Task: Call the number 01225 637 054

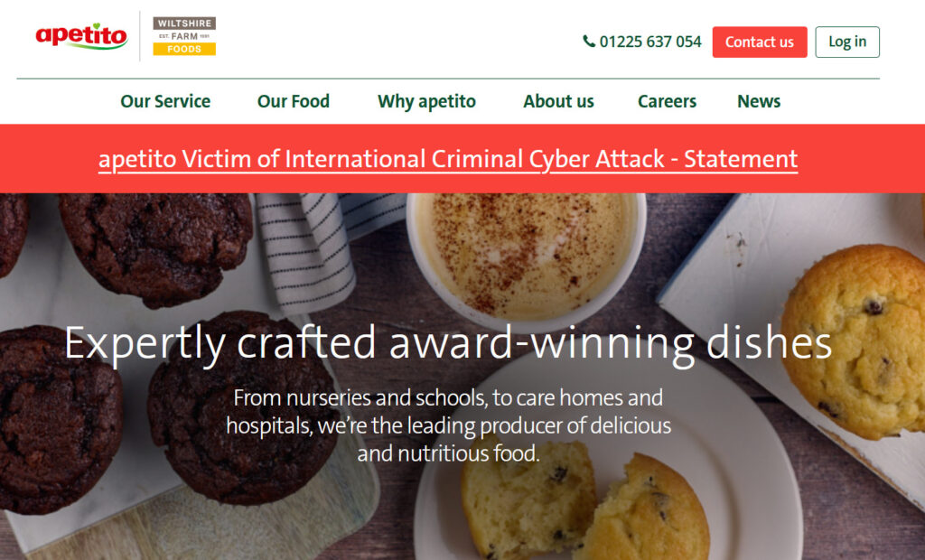Action: tap(650, 42)
